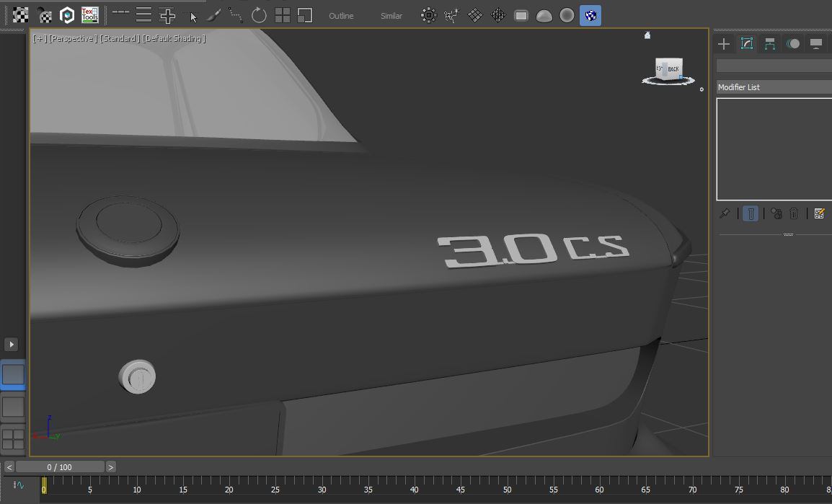Click the overlapping squares icon
This screenshot has height=504, width=832.
pos(305,15)
